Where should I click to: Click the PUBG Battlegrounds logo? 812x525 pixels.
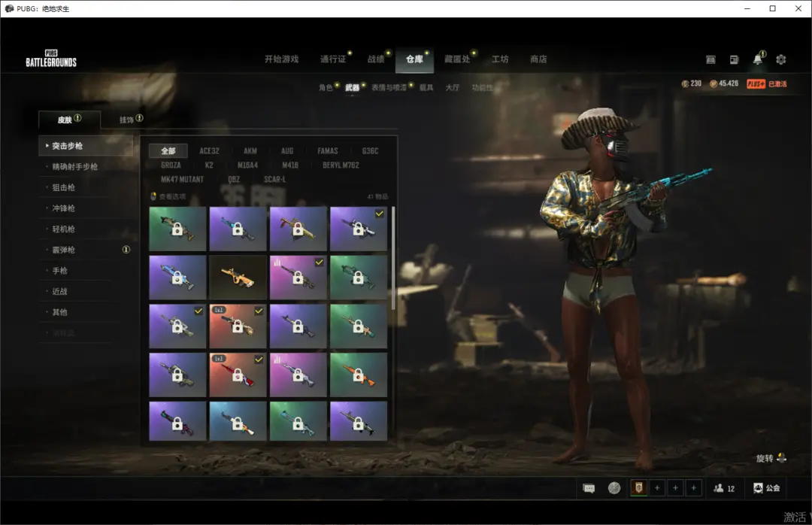point(51,59)
